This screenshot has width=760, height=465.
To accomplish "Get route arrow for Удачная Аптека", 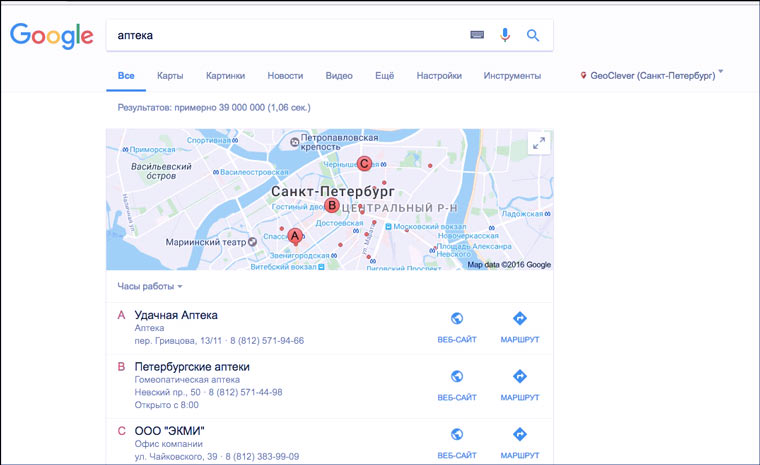I will [520, 318].
